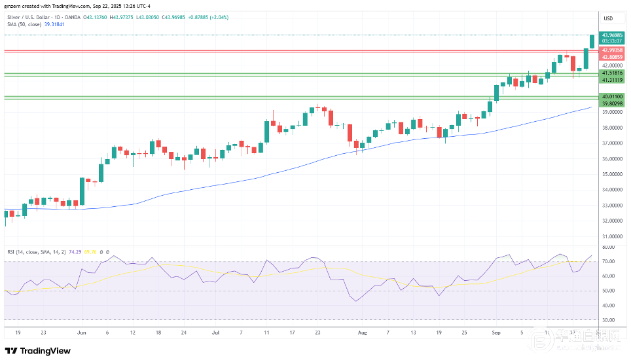This screenshot has width=631, height=364.
Task: Click the RSI 80.00 axis label
Action: pyautogui.click(x=609, y=247)
